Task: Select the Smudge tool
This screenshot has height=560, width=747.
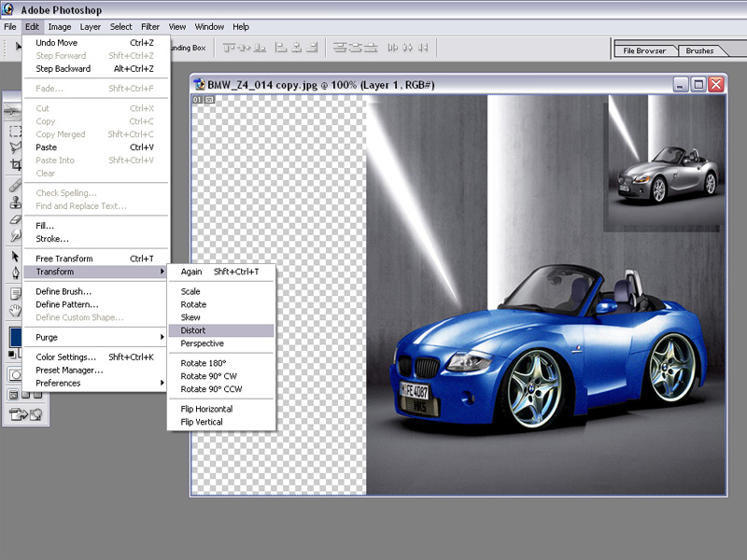Action: [15, 235]
